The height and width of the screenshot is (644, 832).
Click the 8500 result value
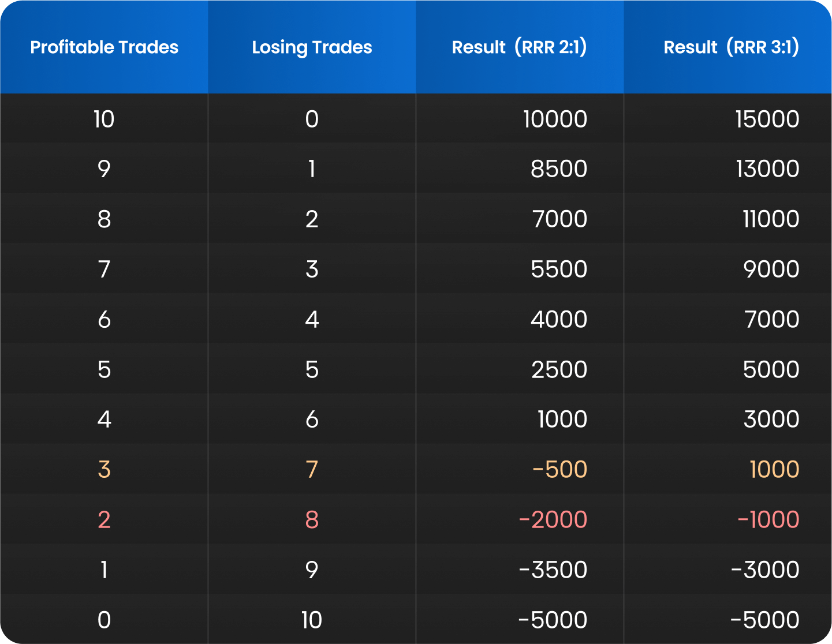558,169
